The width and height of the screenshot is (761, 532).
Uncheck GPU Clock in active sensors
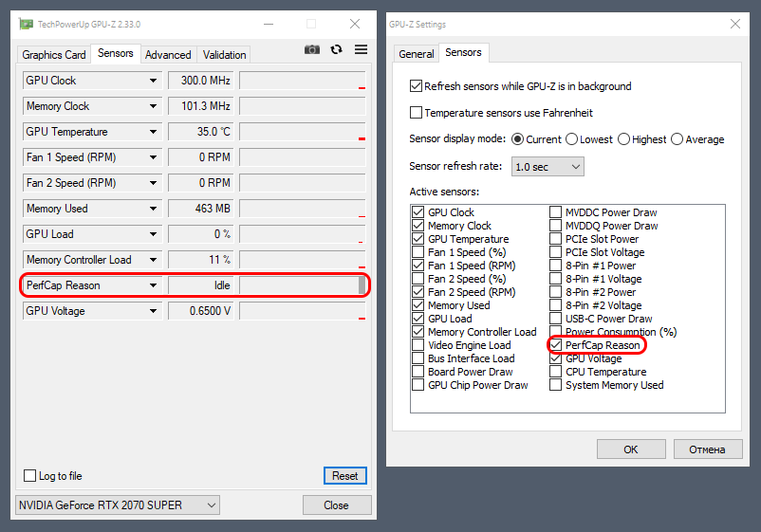418,212
